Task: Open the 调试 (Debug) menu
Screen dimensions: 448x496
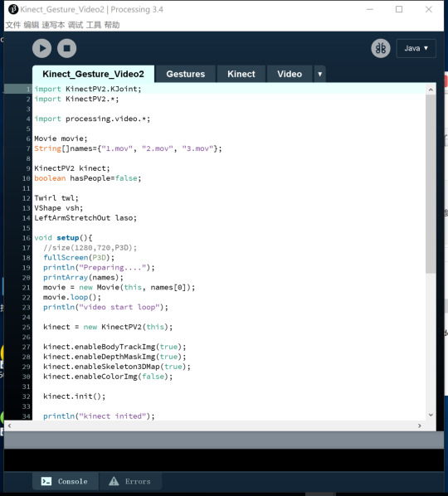Action: 75,25
